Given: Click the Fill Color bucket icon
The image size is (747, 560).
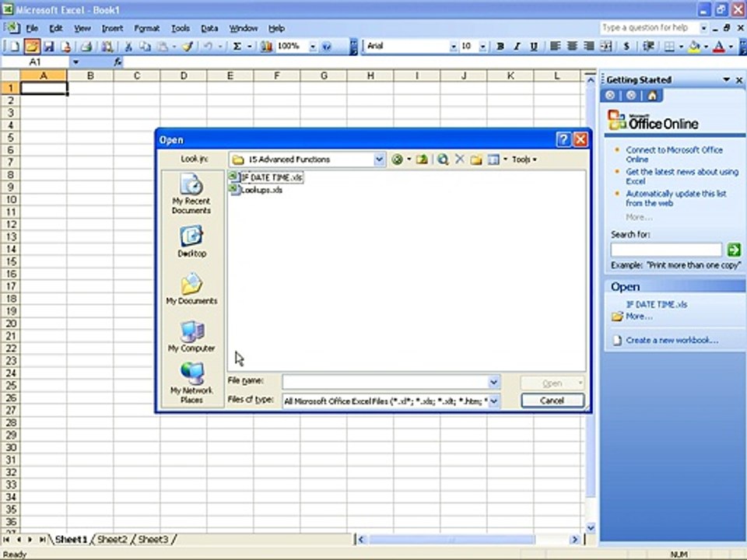Looking at the screenshot, I should [695, 46].
